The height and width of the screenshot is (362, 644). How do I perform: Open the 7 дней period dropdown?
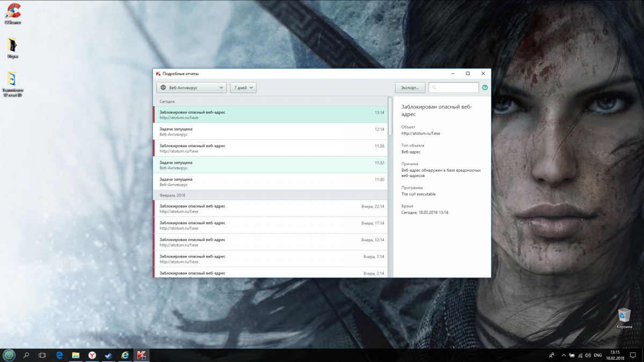(243, 87)
